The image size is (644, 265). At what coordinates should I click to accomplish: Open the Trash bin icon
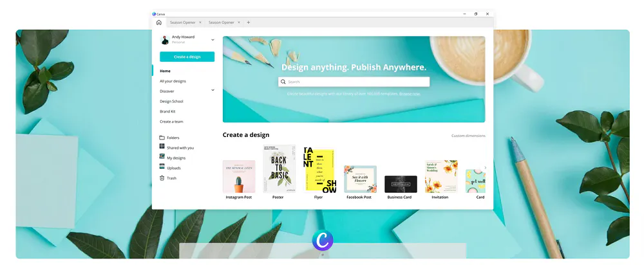[162, 178]
